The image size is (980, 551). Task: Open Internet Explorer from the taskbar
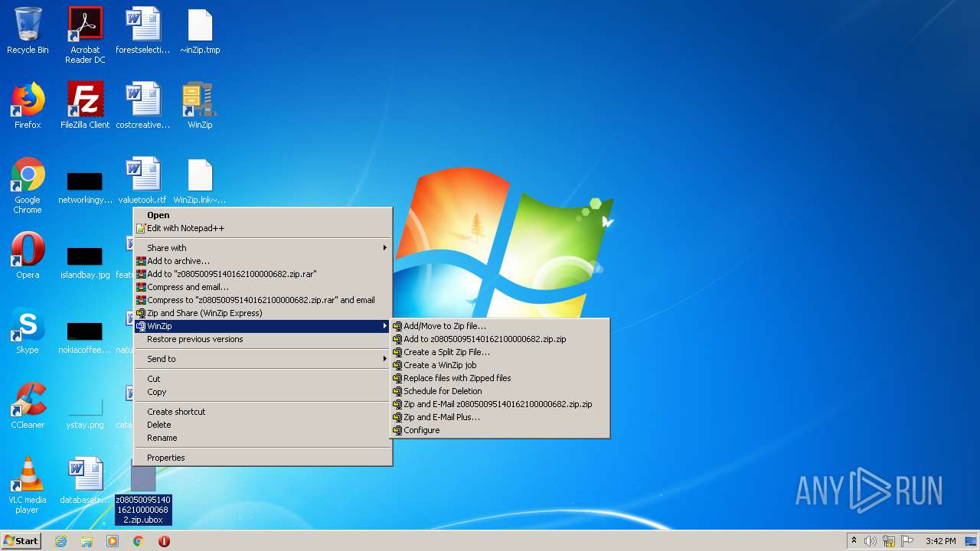(60, 541)
